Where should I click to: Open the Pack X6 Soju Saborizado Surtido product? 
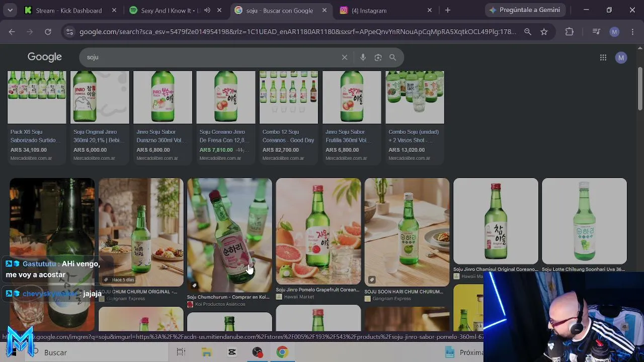(37, 118)
